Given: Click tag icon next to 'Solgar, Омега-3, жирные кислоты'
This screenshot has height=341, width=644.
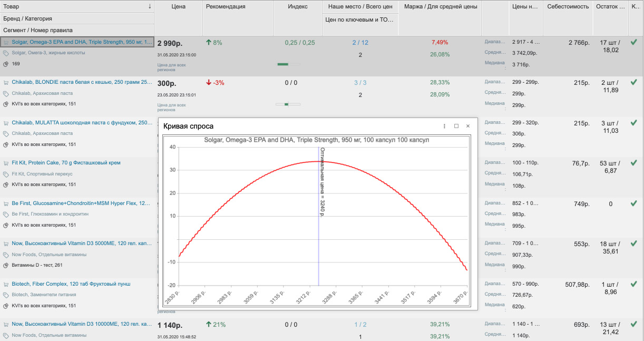Looking at the screenshot, I should [6, 53].
